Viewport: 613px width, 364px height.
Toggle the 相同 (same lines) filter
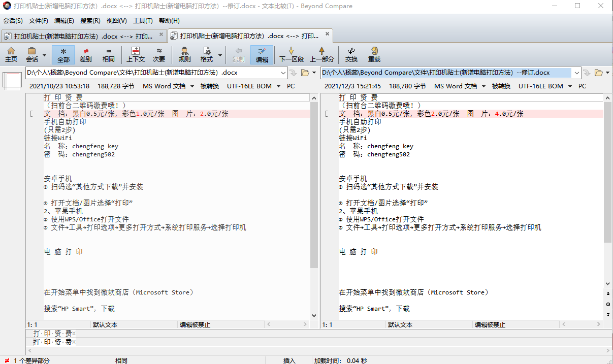click(x=109, y=54)
